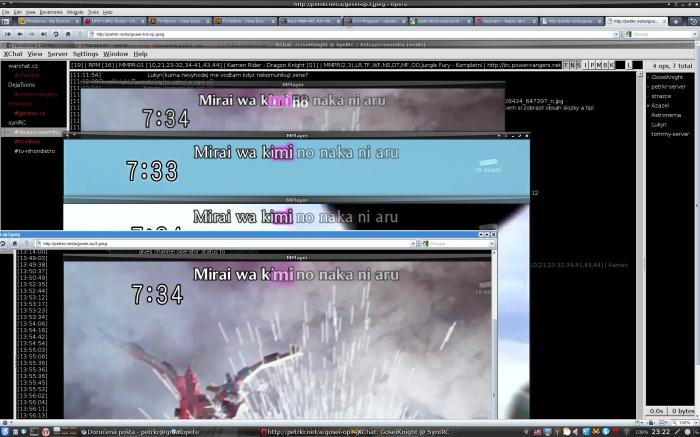Image resolution: width=700 pixels, height=437 pixels.
Task: Open the XChat Help menu
Action: [x=140, y=54]
